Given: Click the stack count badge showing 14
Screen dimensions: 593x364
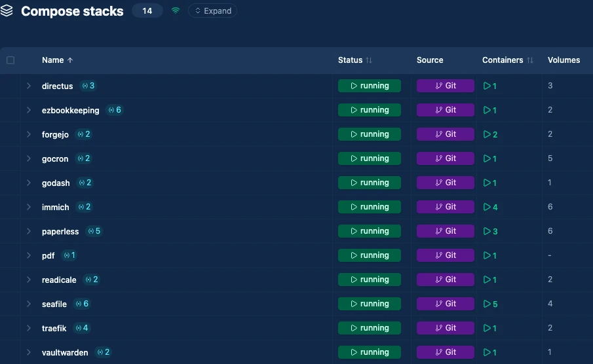Looking at the screenshot, I should coord(147,11).
